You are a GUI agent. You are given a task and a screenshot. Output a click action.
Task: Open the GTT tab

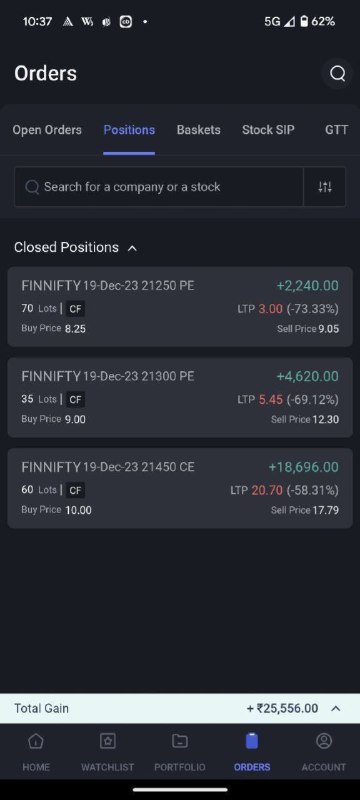[x=337, y=130]
